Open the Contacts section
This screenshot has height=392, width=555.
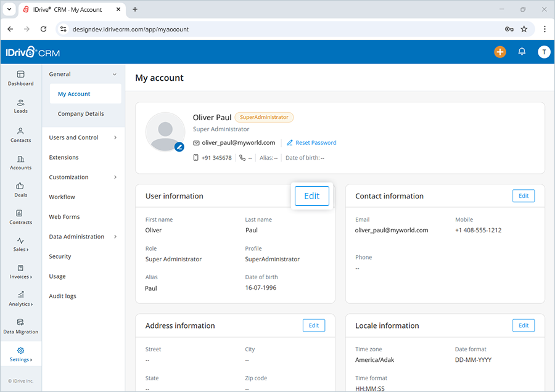[20, 136]
